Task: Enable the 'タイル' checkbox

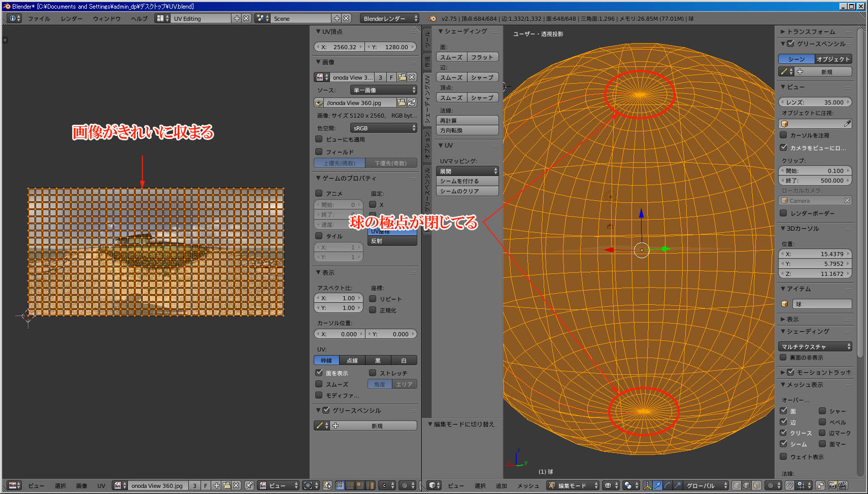Action: pos(319,235)
